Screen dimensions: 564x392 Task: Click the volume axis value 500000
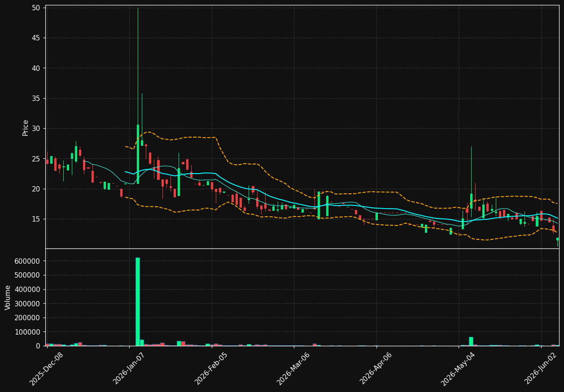28,275
